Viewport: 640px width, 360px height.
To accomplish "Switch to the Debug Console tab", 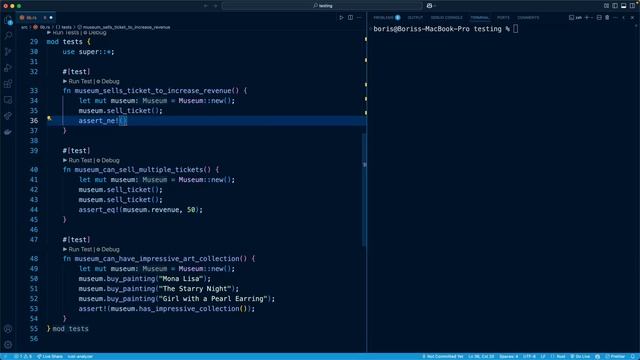I will [x=447, y=18].
